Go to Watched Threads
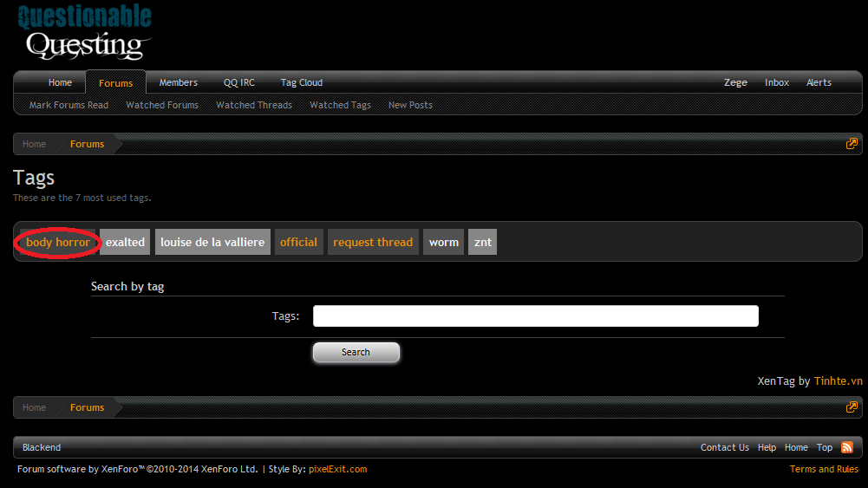Image resolution: width=868 pixels, height=488 pixels. 254,105
